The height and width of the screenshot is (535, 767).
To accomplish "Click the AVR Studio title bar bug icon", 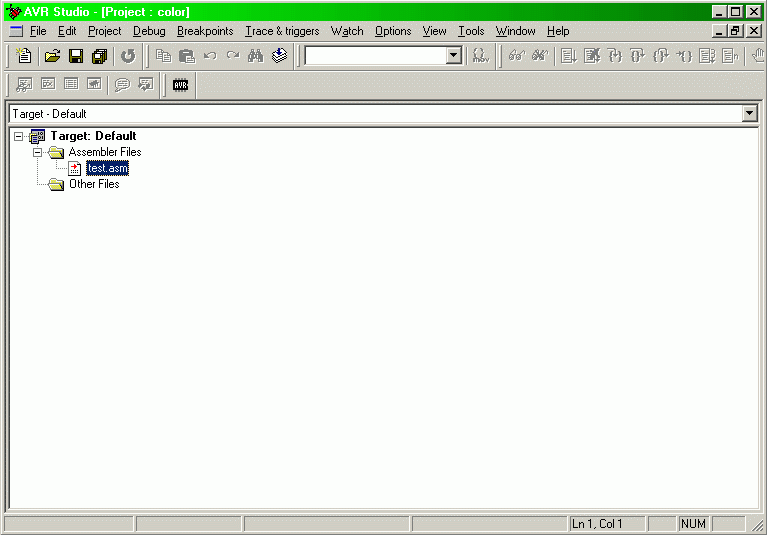I will click(14, 12).
